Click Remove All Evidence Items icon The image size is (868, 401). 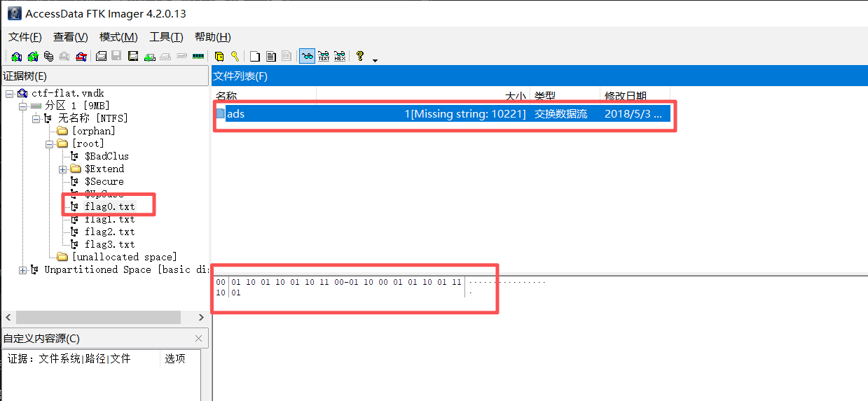[81, 57]
